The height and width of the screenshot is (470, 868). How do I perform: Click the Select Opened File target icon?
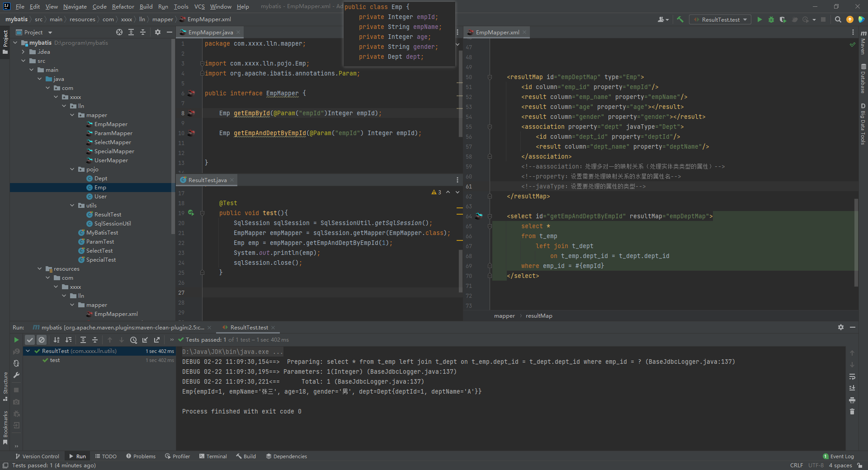pos(119,32)
